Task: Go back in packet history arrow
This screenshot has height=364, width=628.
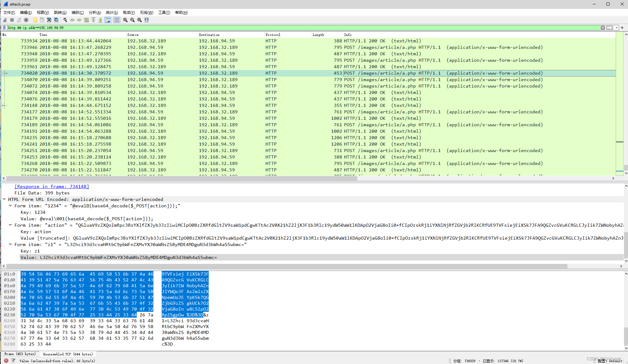Action: [x=72, y=20]
